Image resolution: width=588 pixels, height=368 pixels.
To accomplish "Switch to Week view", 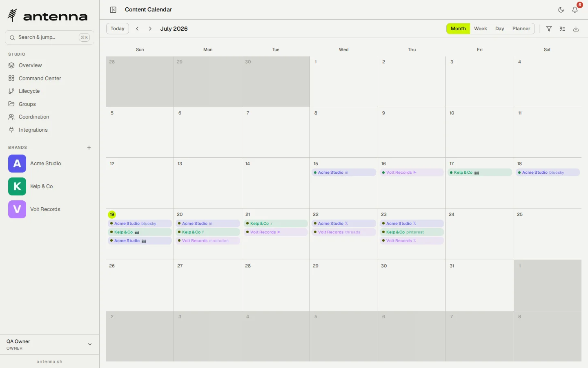I will pyautogui.click(x=481, y=29).
